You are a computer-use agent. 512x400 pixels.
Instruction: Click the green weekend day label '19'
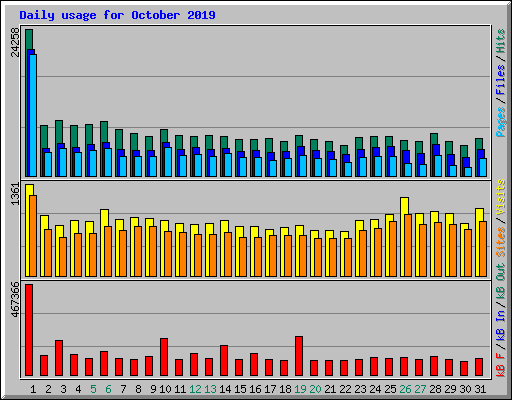click(300, 389)
